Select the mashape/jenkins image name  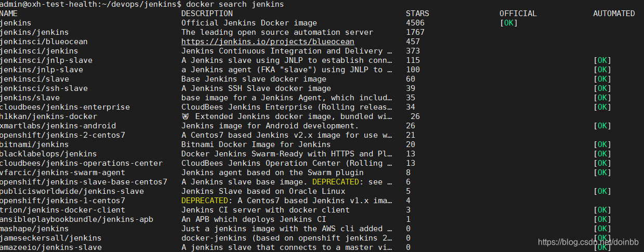click(x=34, y=229)
